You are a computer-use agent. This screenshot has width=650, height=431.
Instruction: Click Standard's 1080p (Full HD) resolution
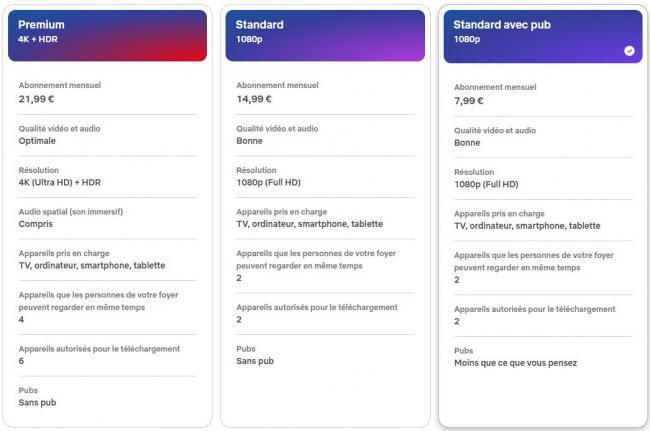(269, 182)
